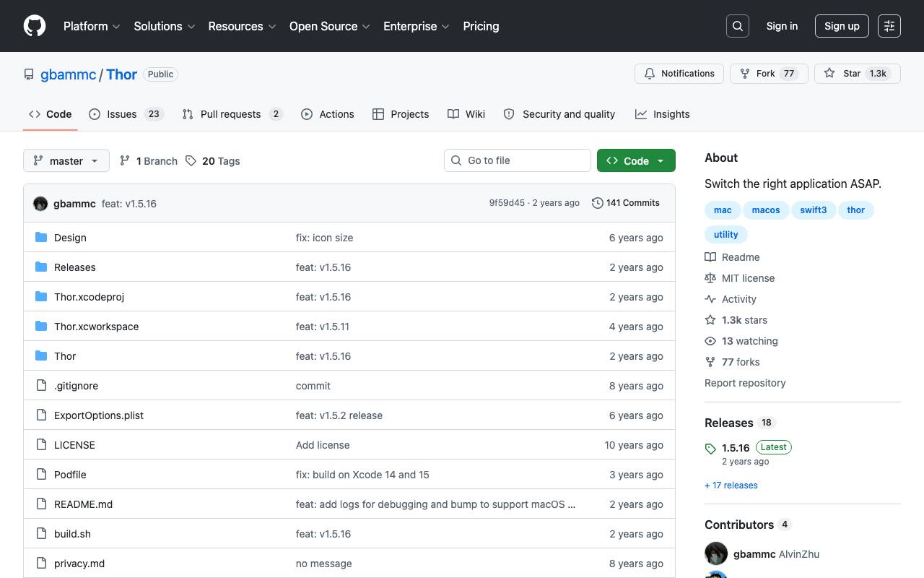Click the repository icon before gbammc
Screen dimensions: 924x578
click(x=29, y=74)
